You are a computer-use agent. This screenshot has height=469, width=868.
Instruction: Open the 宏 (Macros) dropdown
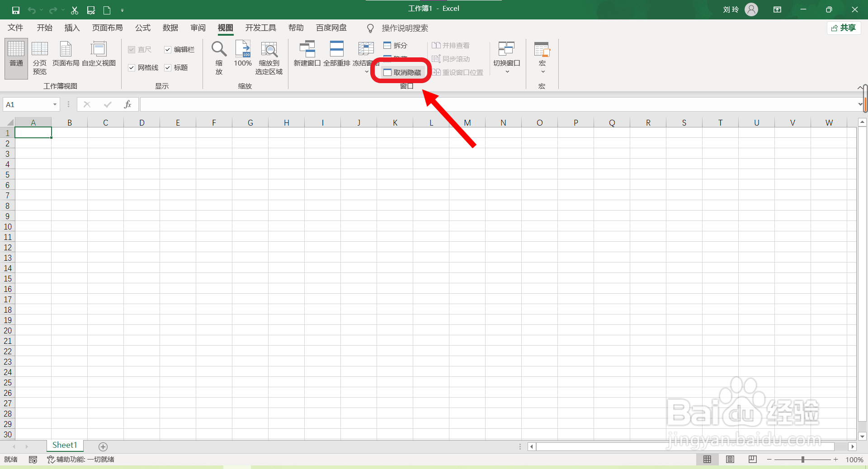(x=542, y=58)
